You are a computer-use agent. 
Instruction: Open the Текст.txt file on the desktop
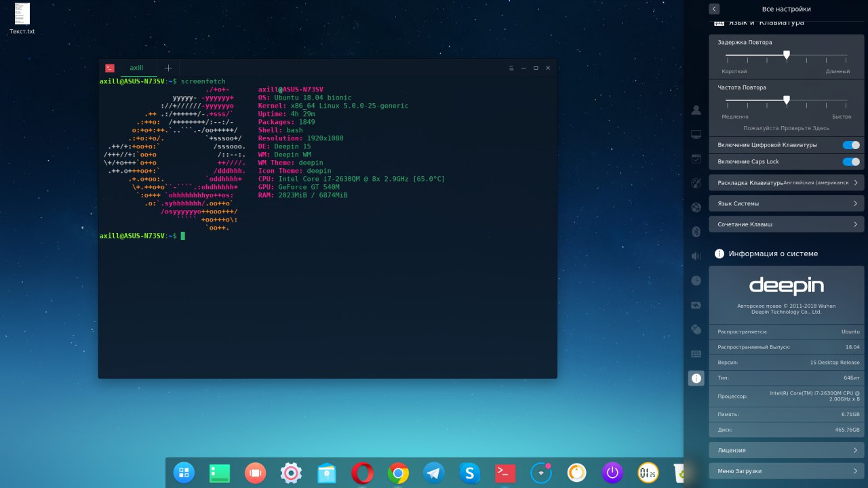pos(22,19)
